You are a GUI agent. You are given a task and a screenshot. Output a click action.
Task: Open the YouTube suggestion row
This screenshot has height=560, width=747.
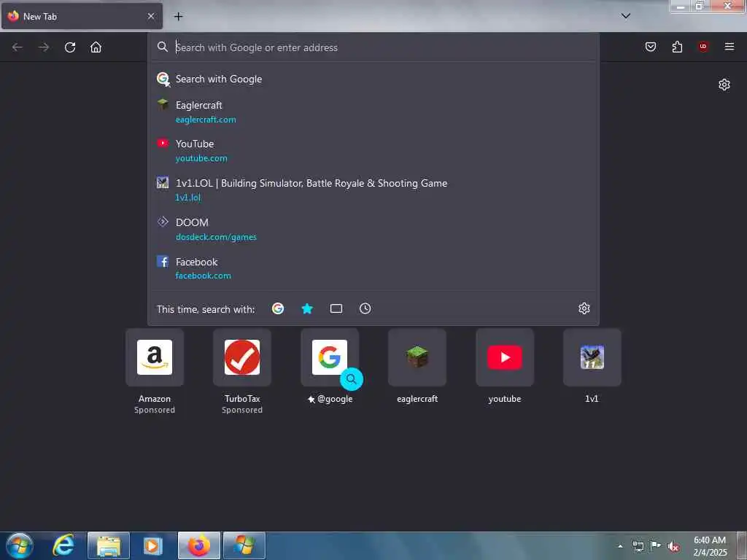pyautogui.click(x=373, y=151)
